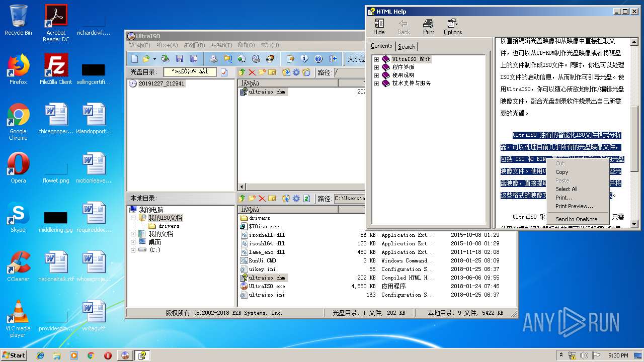
Task: Click the Convert image monitor icon
Action: (228, 59)
